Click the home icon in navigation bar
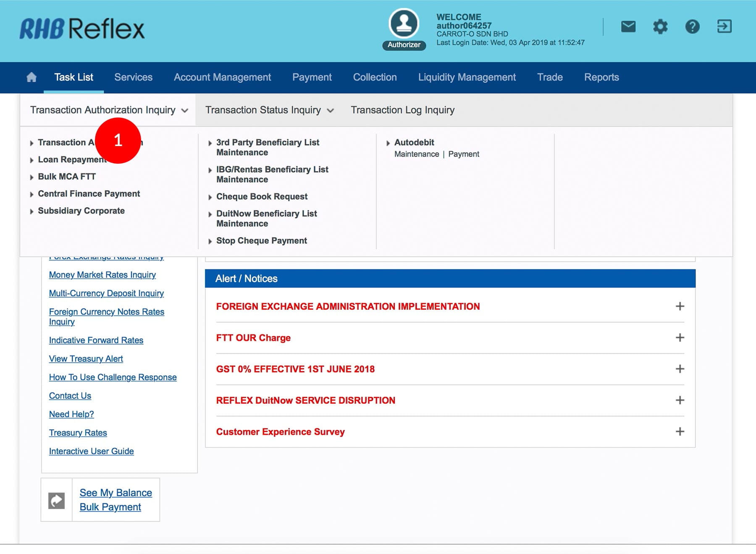The image size is (756, 554). click(31, 77)
